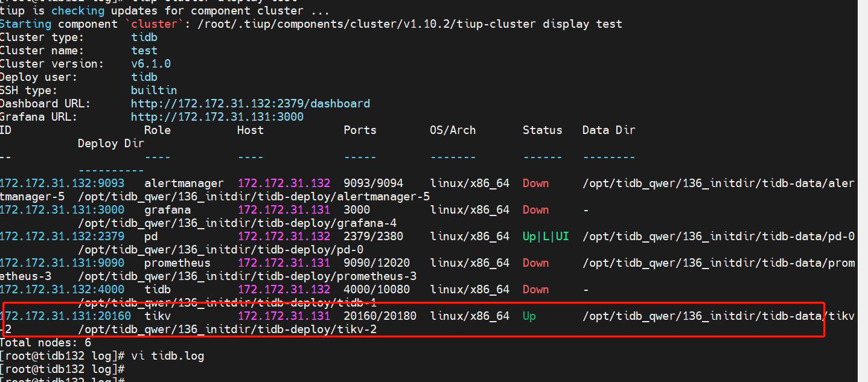Select the SSH type value builtin

(154, 91)
